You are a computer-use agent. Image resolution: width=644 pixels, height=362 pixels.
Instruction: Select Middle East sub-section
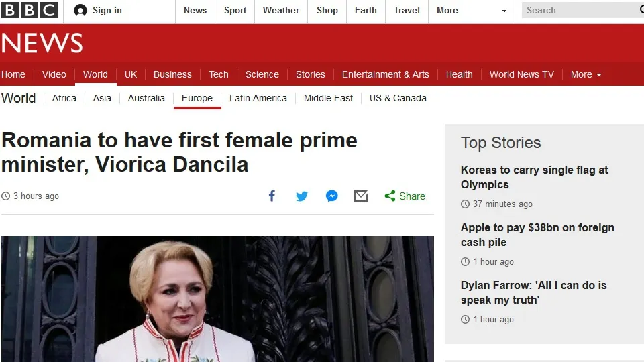[328, 98]
